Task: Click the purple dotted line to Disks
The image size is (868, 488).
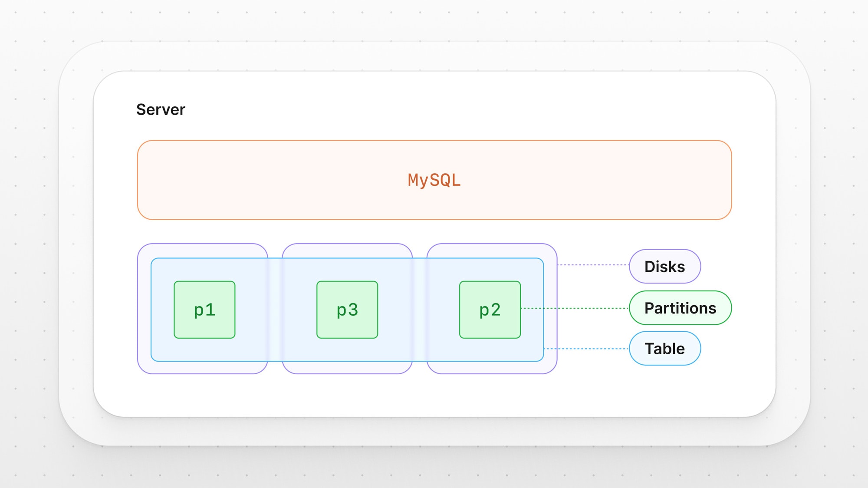Action: tap(593, 265)
